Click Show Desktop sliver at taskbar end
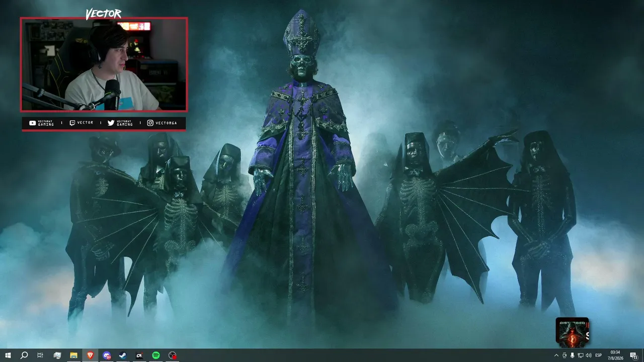 click(x=642, y=355)
